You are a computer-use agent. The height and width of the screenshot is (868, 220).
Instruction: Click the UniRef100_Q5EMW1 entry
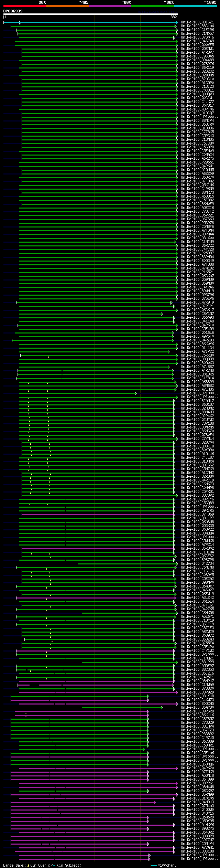pos(197,49)
